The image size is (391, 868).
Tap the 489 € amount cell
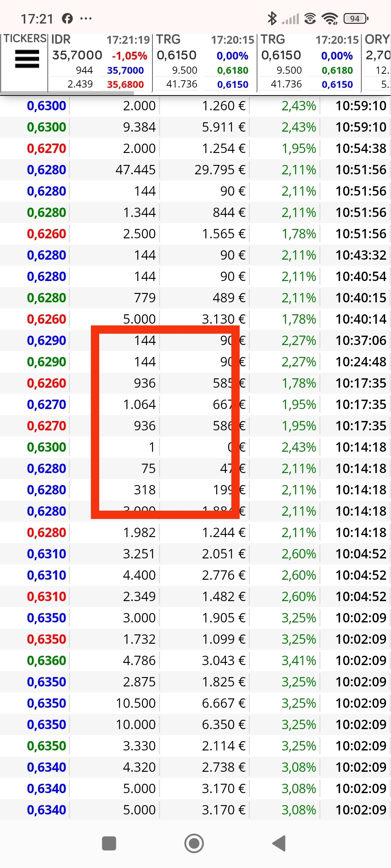click(229, 298)
